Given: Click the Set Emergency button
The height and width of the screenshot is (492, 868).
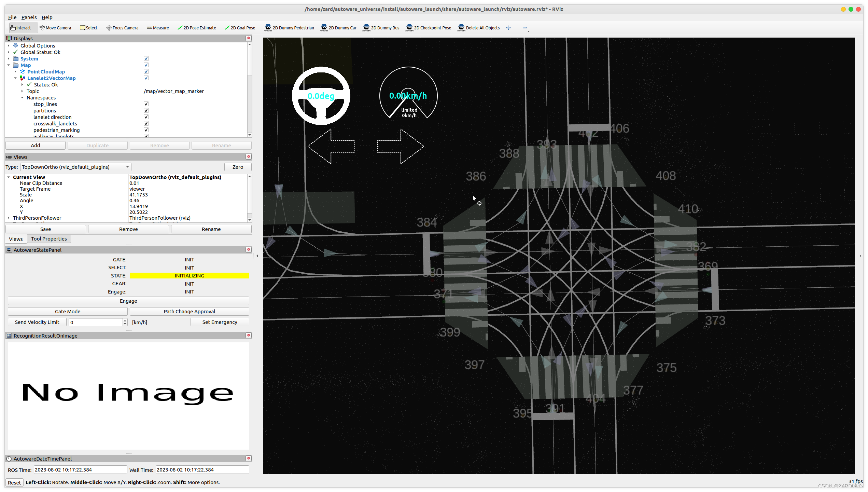Looking at the screenshot, I should (220, 322).
